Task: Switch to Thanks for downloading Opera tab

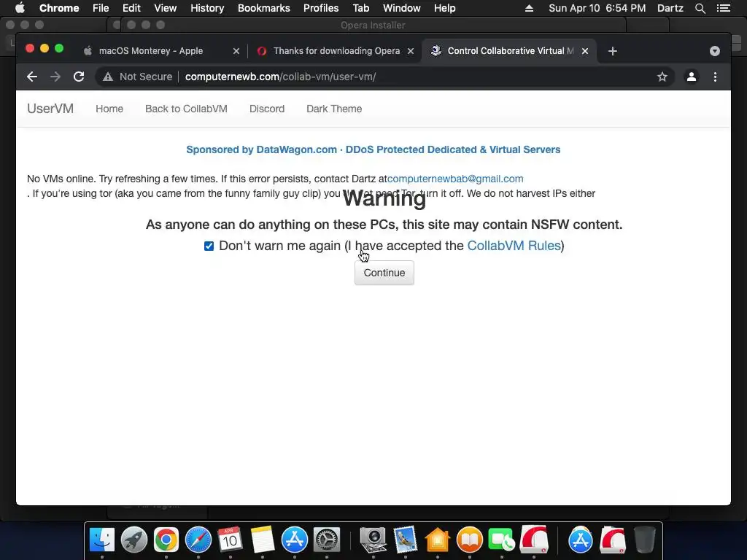Action: (336, 51)
